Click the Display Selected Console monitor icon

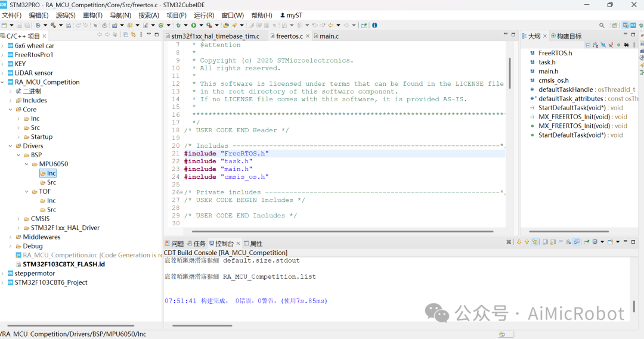coord(595,242)
